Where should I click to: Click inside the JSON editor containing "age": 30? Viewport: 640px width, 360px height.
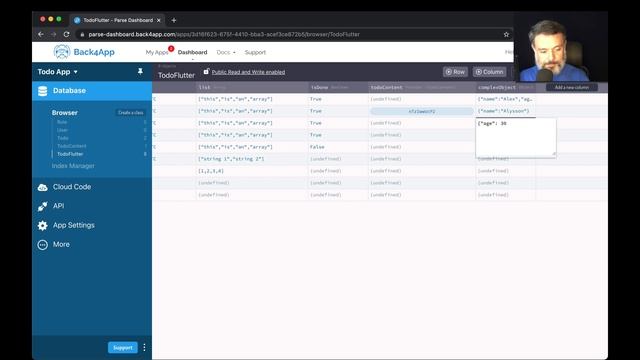516,137
